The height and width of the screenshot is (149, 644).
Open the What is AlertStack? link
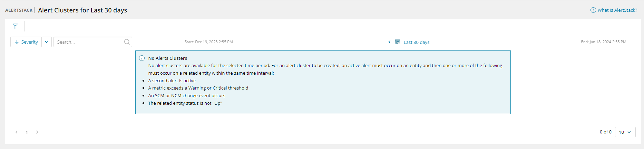click(617, 10)
